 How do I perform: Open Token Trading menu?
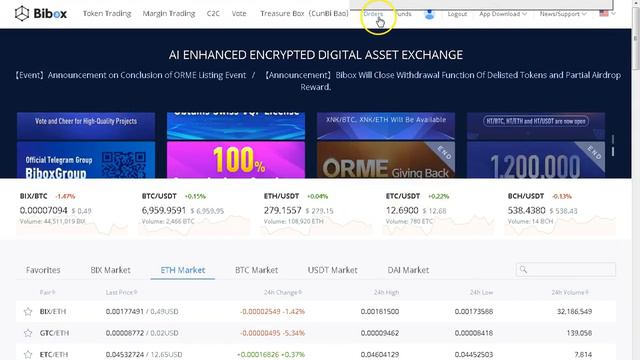(x=107, y=13)
